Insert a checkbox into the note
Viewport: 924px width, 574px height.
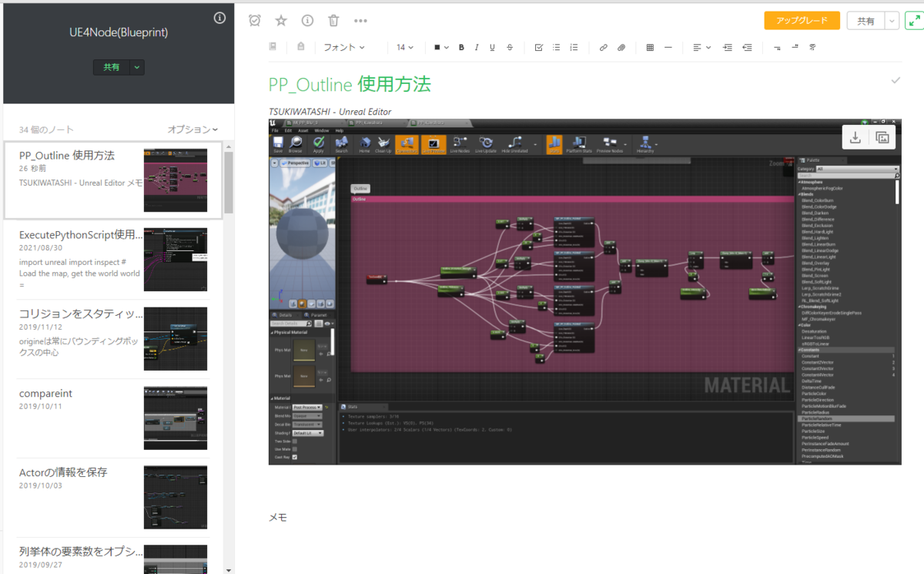click(539, 48)
